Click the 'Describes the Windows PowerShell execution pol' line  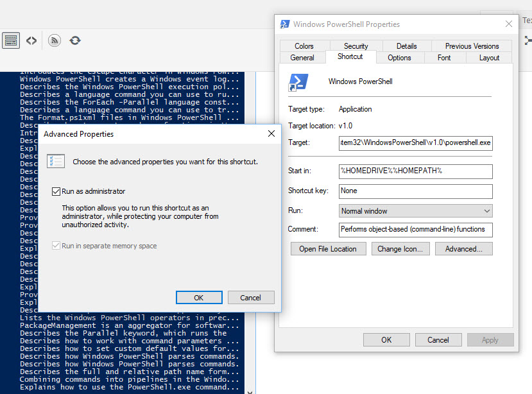(129, 87)
